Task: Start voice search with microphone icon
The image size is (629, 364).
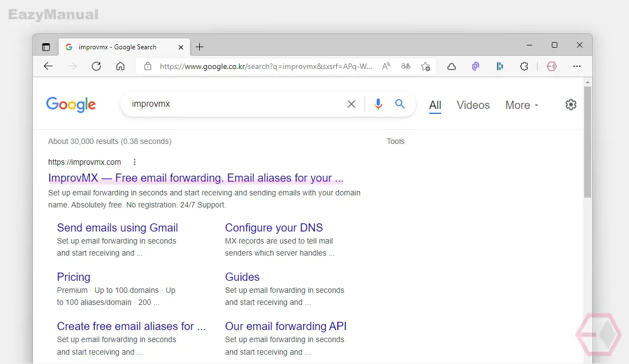Action: (378, 104)
